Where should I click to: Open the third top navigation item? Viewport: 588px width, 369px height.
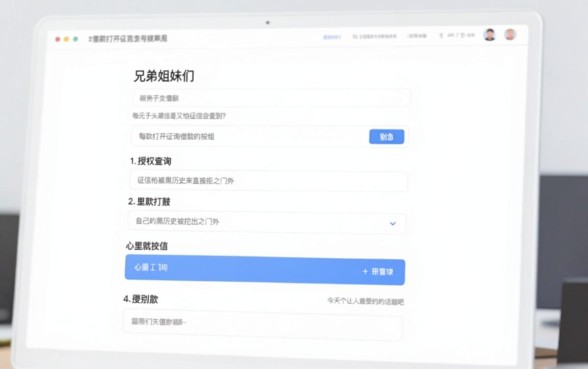417,36
